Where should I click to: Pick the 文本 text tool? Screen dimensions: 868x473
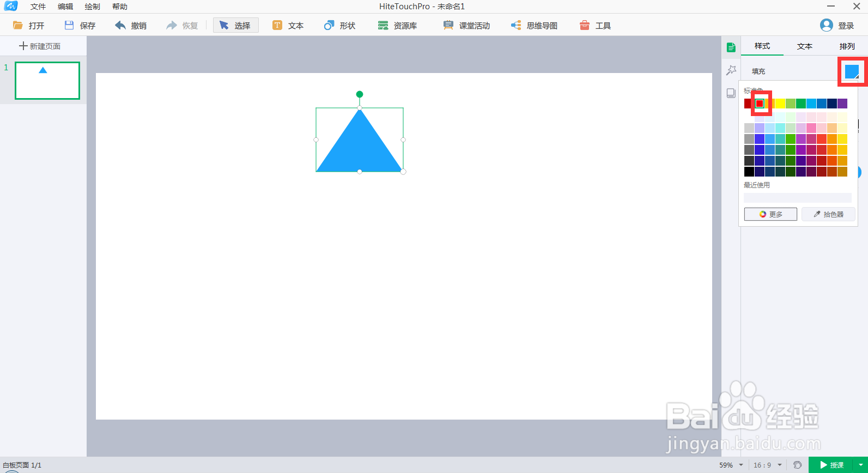288,26
